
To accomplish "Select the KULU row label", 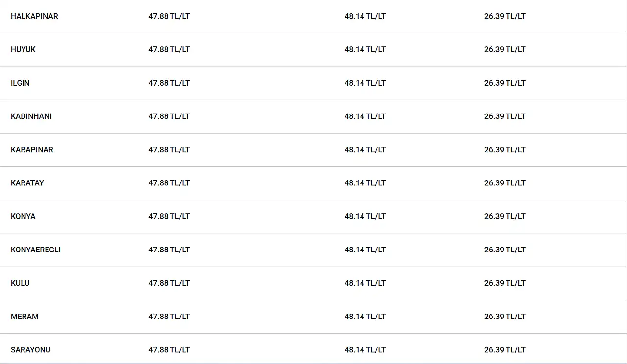I will tap(20, 282).
